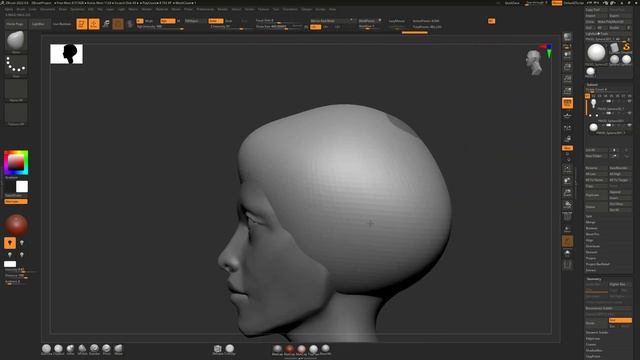Toggle the orange Smt button in Geometry
Viewport: 640px width, 360px height.
point(620,320)
